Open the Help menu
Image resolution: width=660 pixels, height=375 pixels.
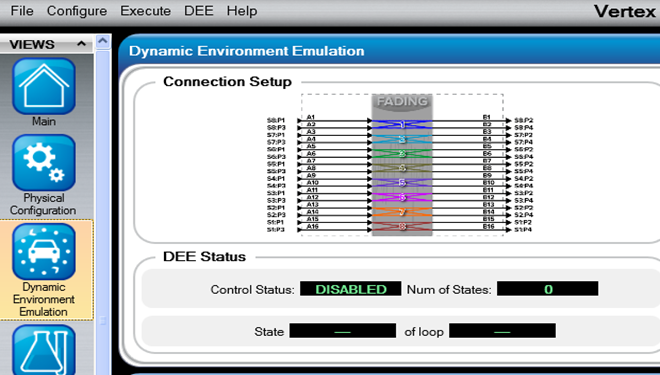242,11
